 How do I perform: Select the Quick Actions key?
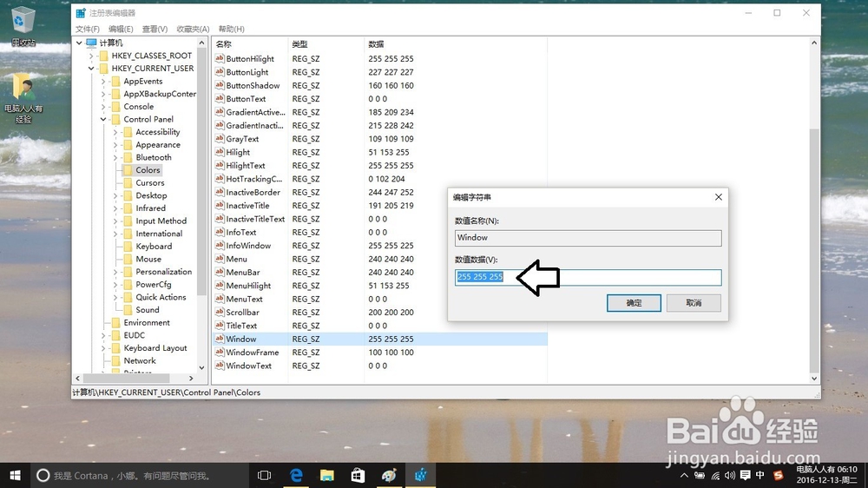coord(161,297)
